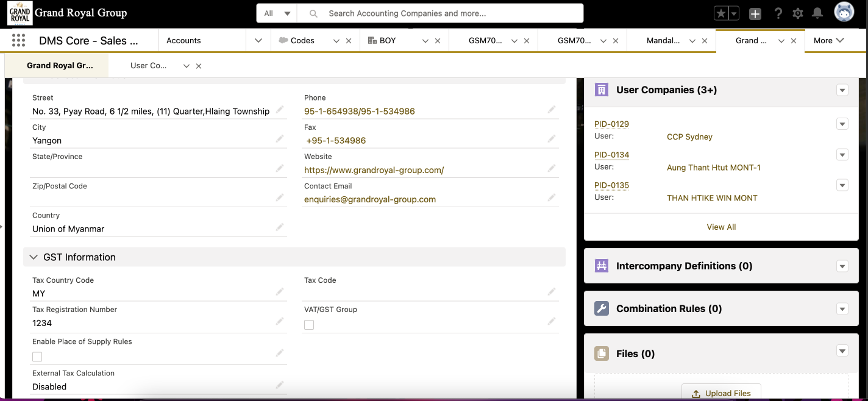Open the PID-0129 row actions dropdown

click(842, 124)
